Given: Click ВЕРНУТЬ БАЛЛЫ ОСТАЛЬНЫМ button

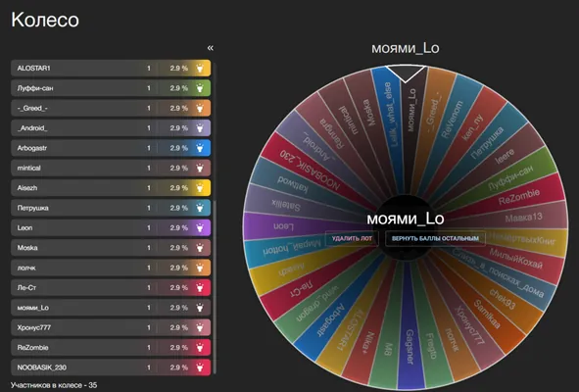Looking at the screenshot, I should pos(435,239).
